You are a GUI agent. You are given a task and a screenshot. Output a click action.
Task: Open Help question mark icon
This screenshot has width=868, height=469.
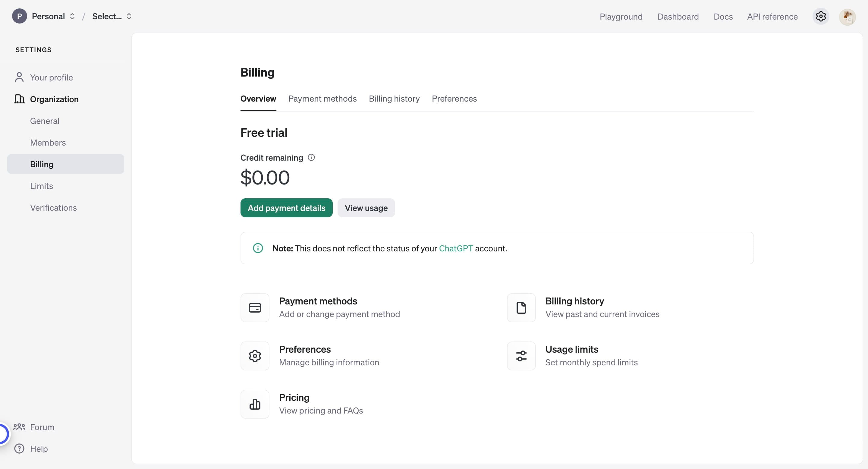tap(19, 449)
